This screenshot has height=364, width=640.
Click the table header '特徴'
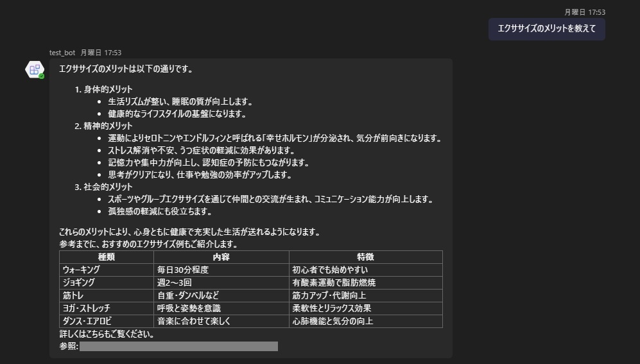[x=366, y=257]
